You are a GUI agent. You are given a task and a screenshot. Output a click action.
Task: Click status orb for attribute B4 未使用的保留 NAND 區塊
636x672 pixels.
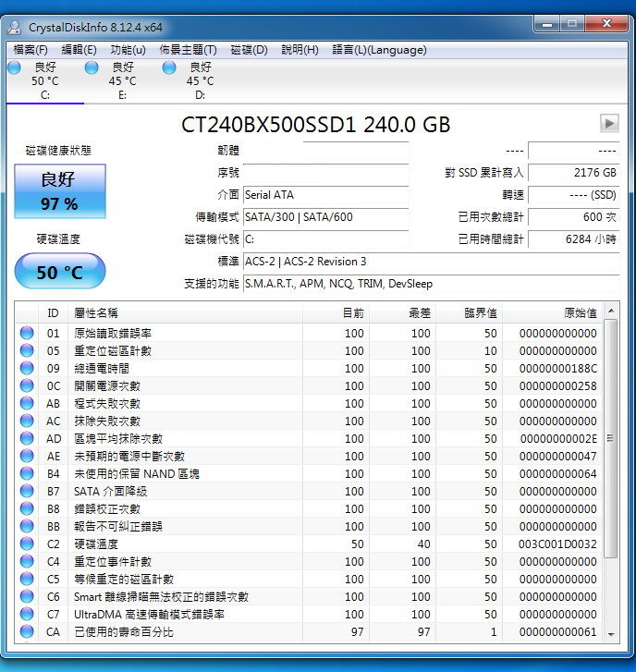(x=27, y=473)
